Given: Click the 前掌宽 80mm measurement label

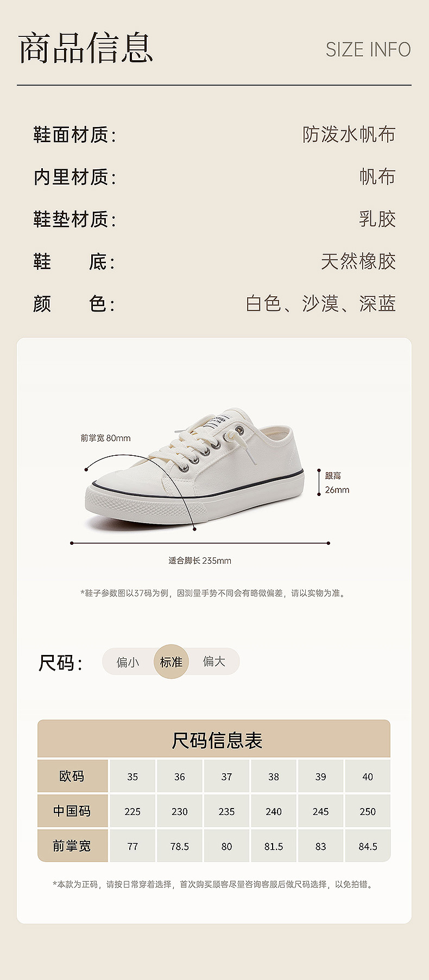Looking at the screenshot, I should click(x=105, y=438).
